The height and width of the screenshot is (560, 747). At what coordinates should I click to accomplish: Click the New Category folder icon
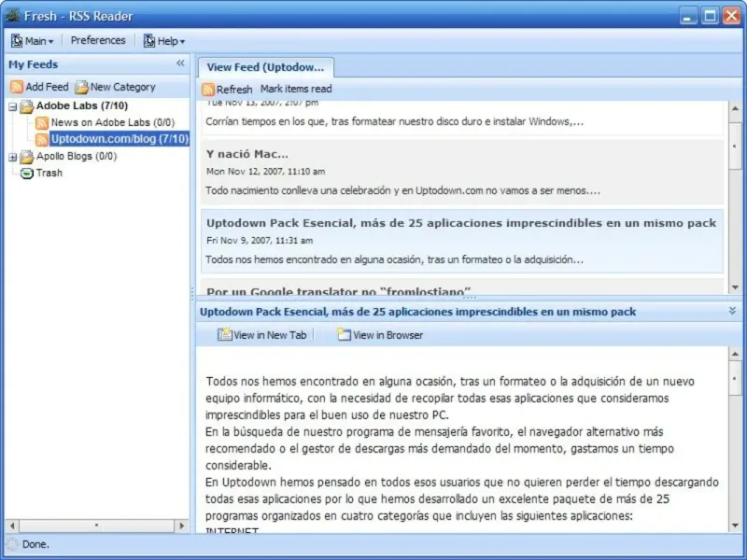click(x=81, y=87)
